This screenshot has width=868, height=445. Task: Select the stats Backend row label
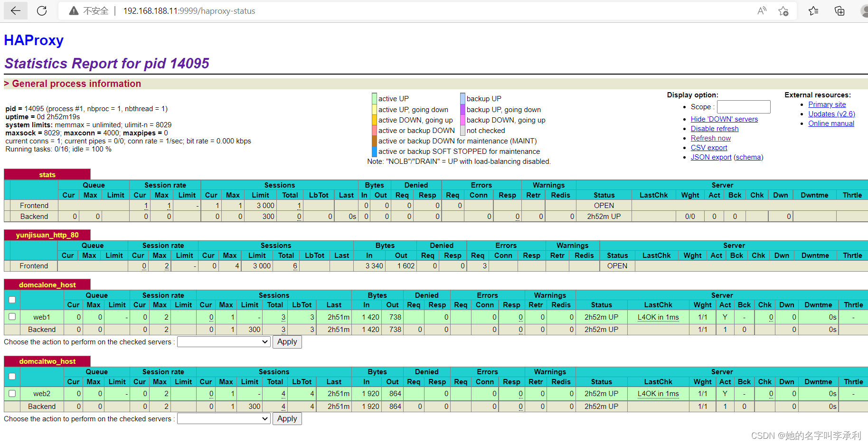coord(34,216)
